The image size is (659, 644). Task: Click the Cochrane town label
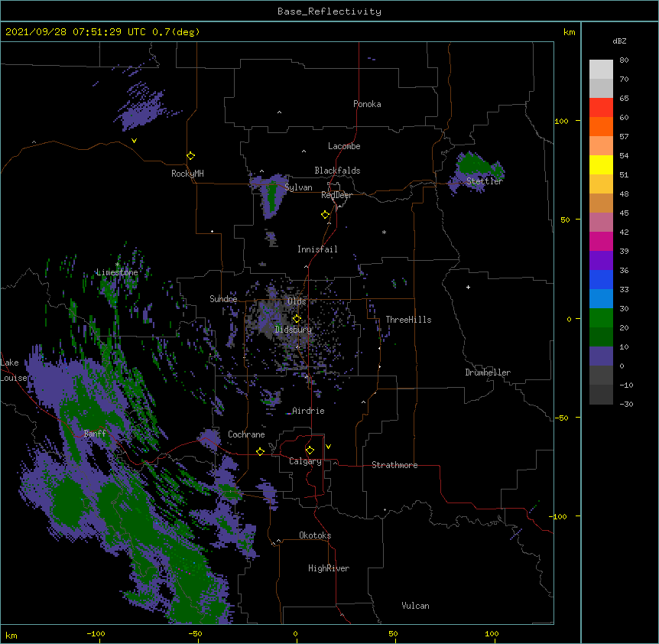[x=246, y=434]
